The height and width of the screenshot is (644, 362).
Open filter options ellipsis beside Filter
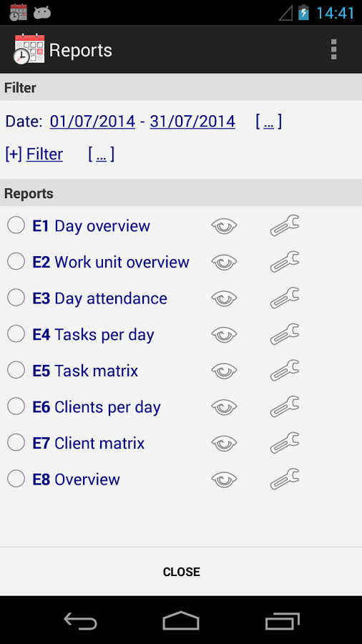point(101,155)
